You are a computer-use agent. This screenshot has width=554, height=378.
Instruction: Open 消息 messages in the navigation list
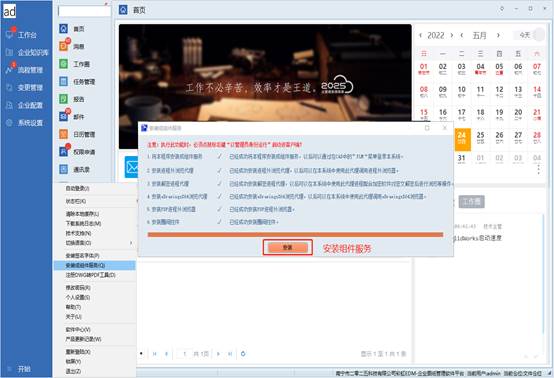coord(72,46)
